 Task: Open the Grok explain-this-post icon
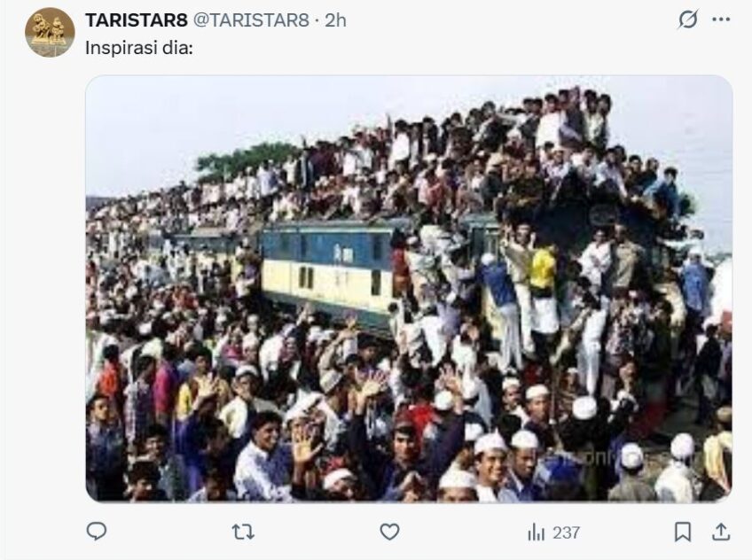pyautogui.click(x=688, y=19)
